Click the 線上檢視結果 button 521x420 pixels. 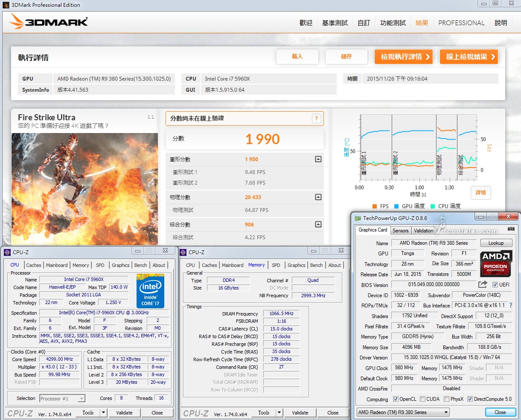click(469, 57)
